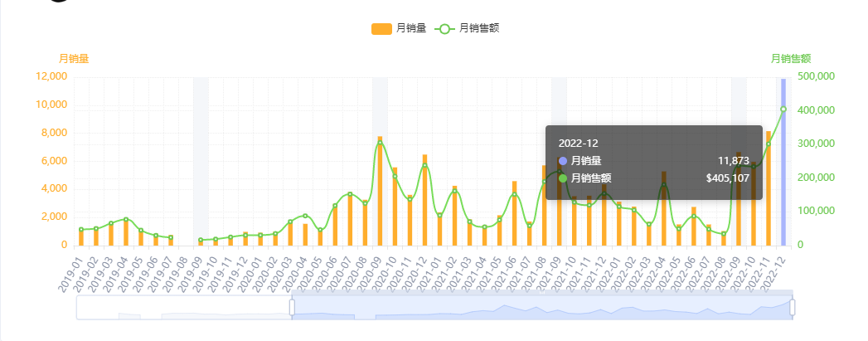Image resolution: width=868 pixels, height=341 pixels.
Task: Click the tall 2020-09 orange bar
Action: click(380, 191)
